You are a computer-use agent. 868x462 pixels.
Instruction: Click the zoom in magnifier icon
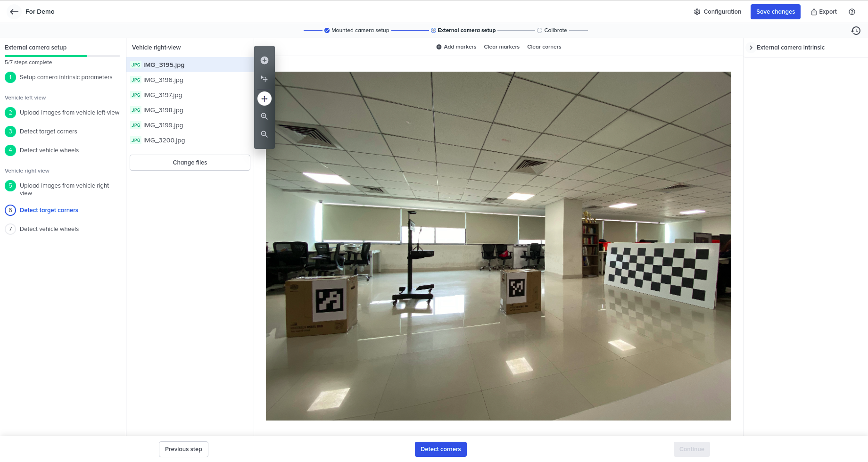click(x=265, y=116)
